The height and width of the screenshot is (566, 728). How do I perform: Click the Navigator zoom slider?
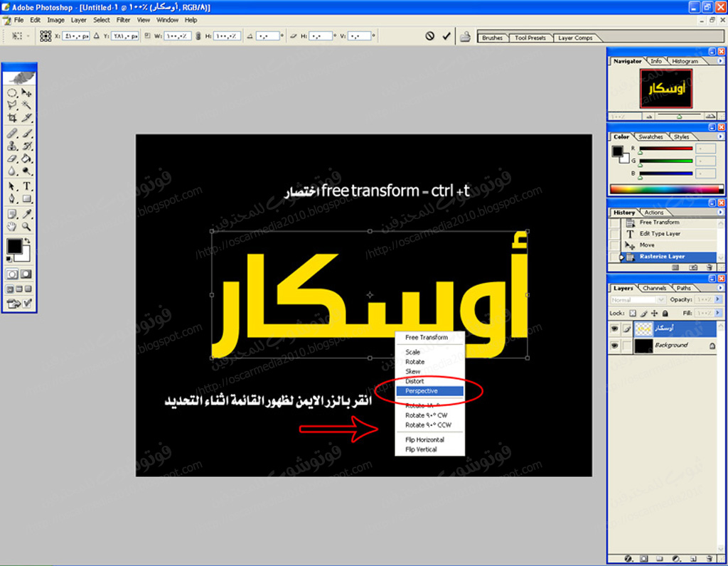pyautogui.click(x=679, y=116)
